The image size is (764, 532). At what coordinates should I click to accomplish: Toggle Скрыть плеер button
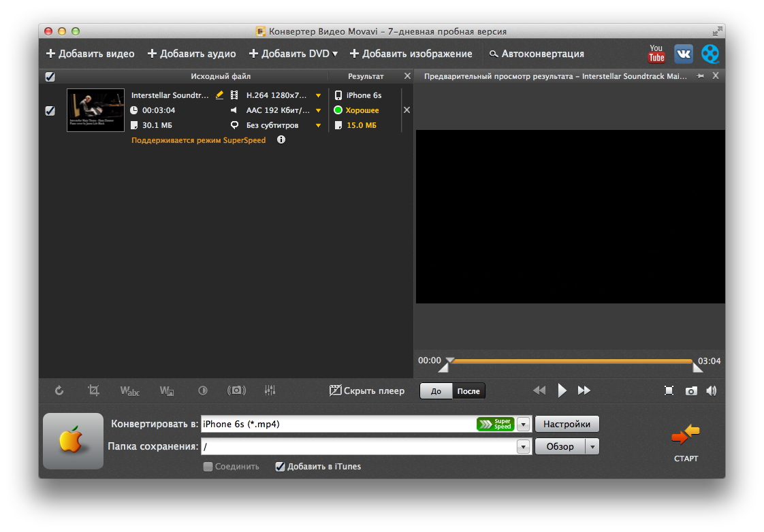[367, 390]
